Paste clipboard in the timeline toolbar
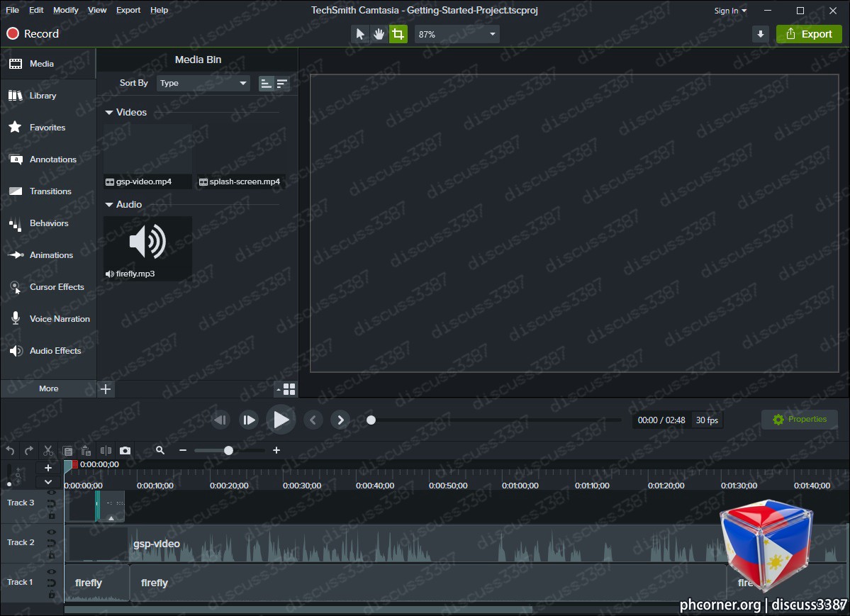 tap(86, 451)
